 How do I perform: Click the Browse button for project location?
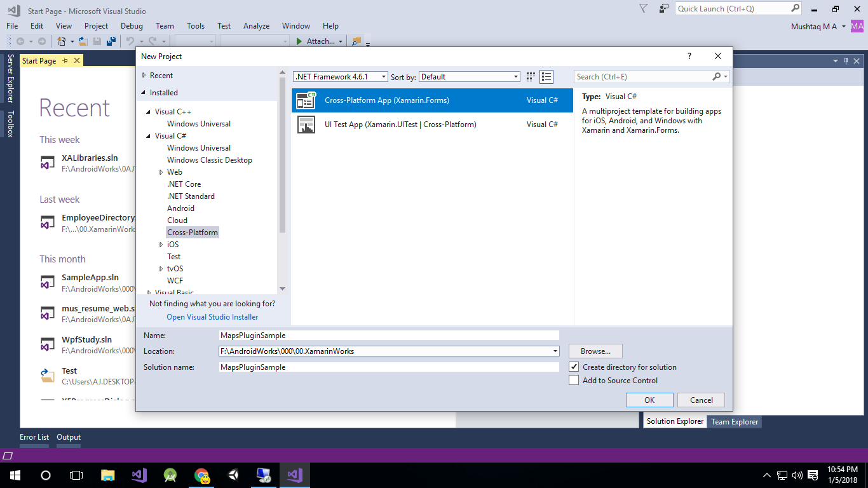pyautogui.click(x=595, y=350)
